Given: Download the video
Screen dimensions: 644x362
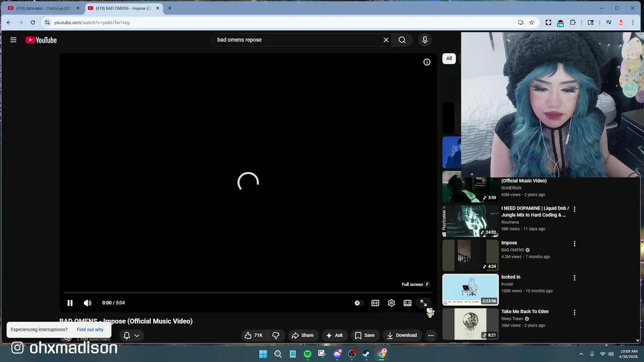Looking at the screenshot, I should click(x=401, y=335).
